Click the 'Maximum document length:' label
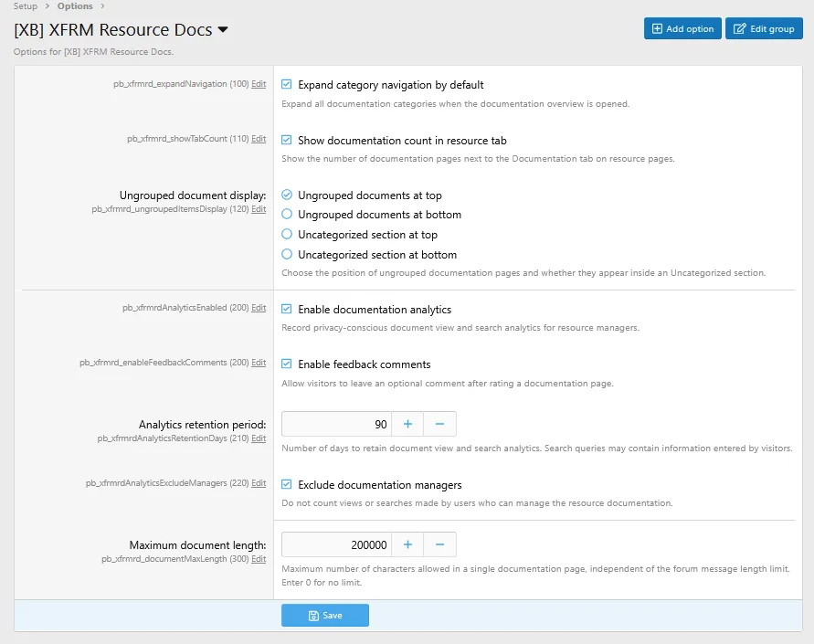Screen dimensions: 814x644 coord(197,544)
